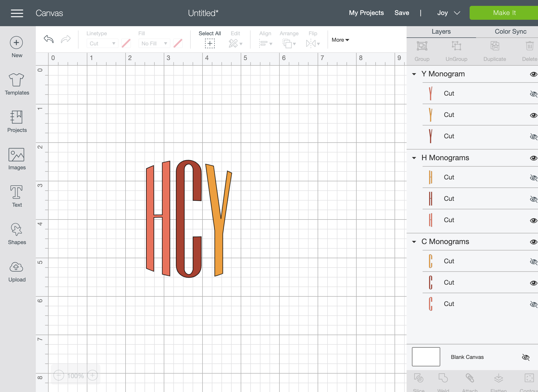
Task: Switch to the Color Sync tab
Action: click(x=510, y=32)
